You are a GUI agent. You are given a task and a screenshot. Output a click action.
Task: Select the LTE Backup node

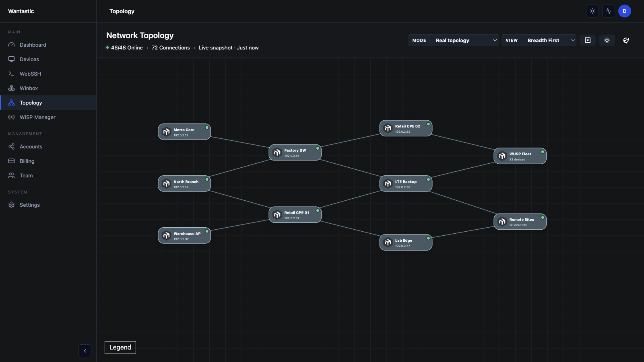click(406, 183)
